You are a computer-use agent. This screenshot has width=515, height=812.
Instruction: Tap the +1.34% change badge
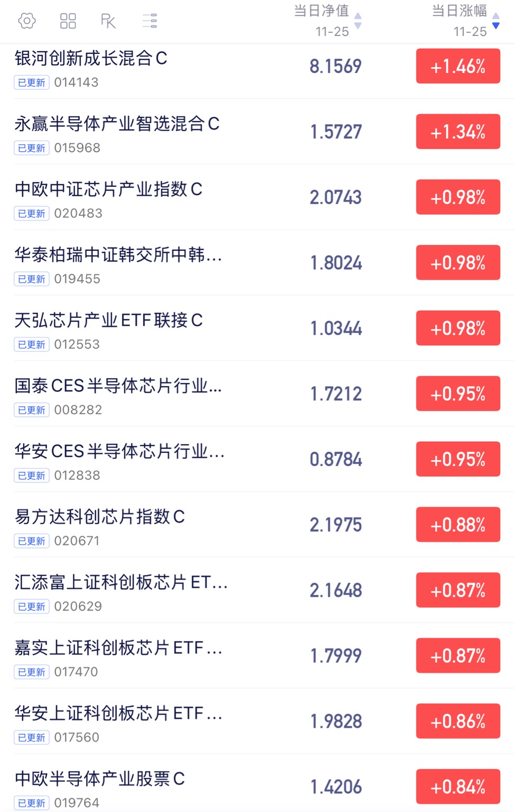pos(458,132)
